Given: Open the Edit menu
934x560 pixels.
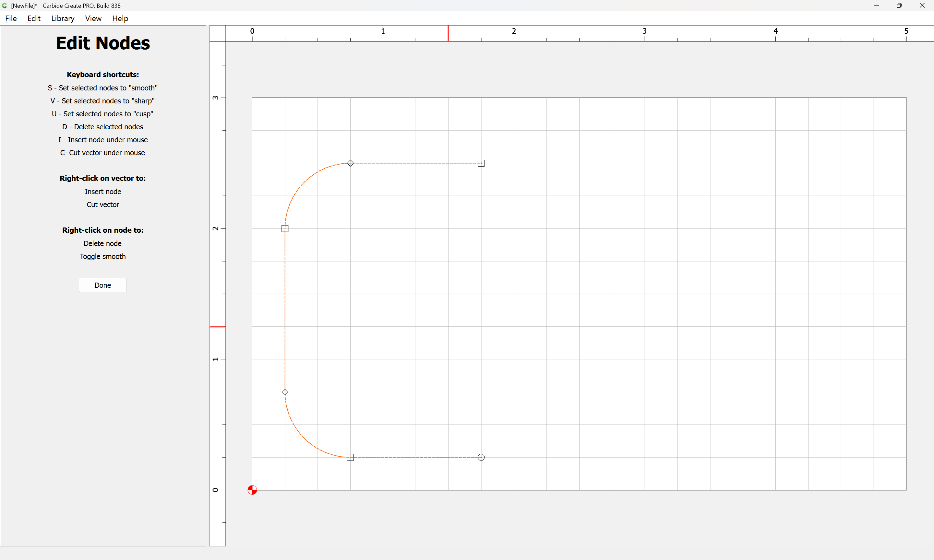Looking at the screenshot, I should (x=34, y=18).
